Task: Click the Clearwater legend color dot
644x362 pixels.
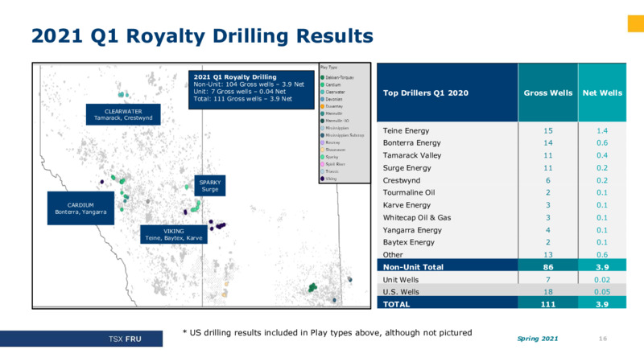Action: (x=323, y=92)
